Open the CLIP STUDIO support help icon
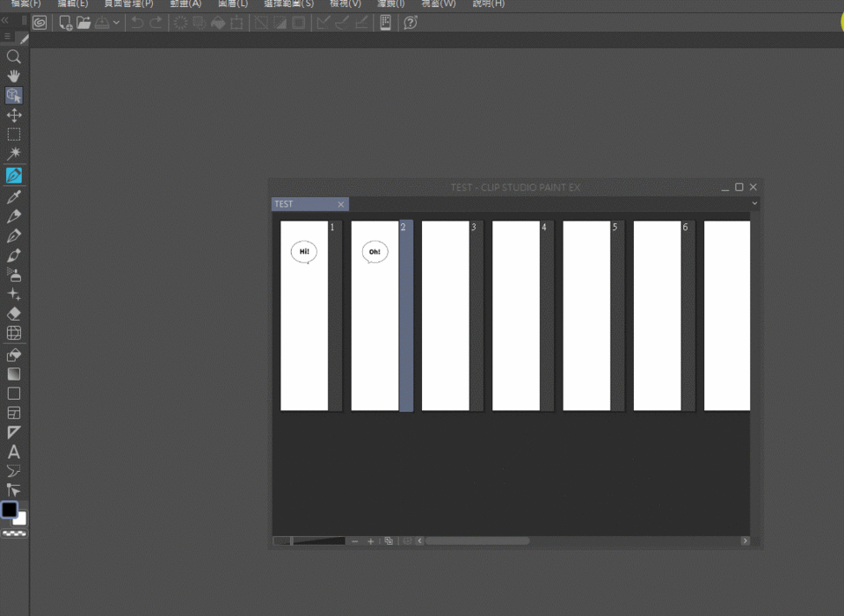 (411, 23)
